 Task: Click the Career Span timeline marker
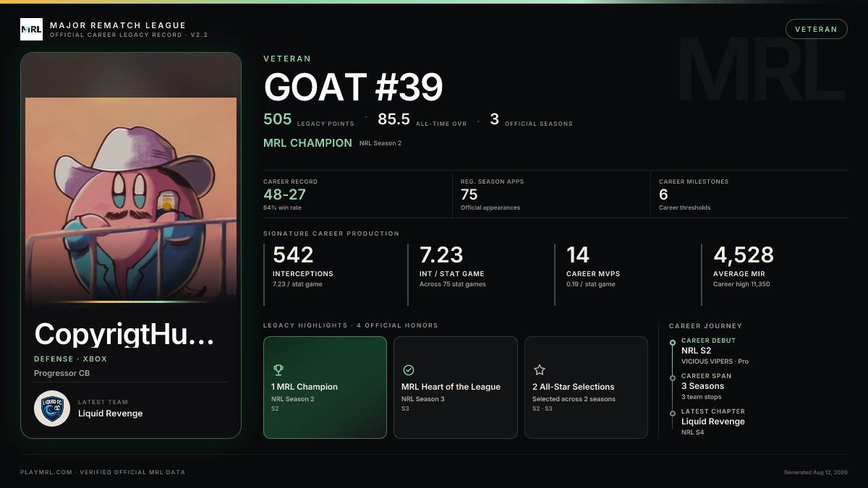tap(673, 377)
